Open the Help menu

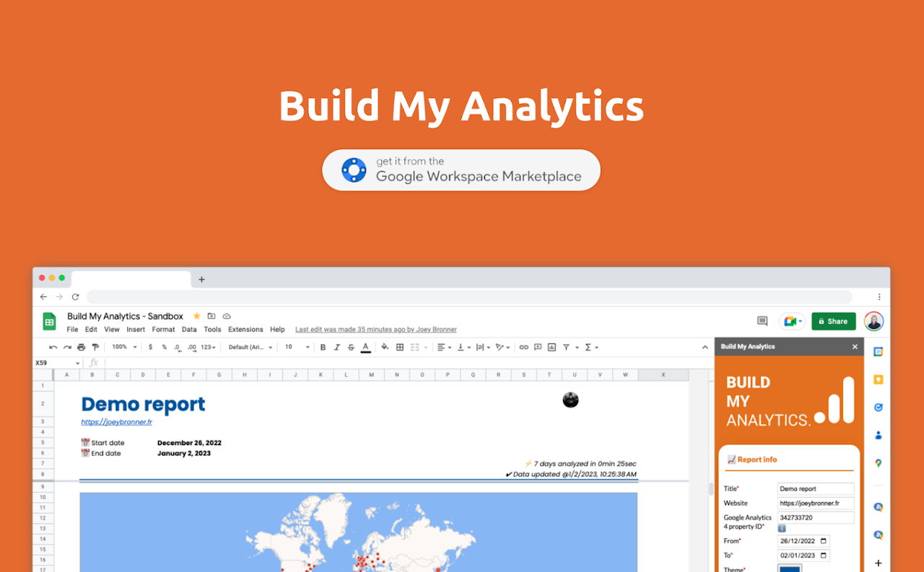coord(277,330)
